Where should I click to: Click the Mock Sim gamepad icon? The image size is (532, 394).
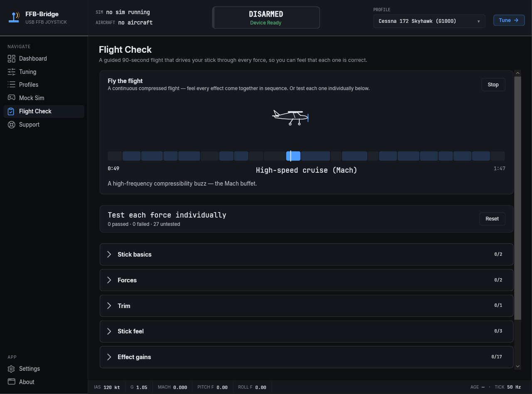[11, 98]
